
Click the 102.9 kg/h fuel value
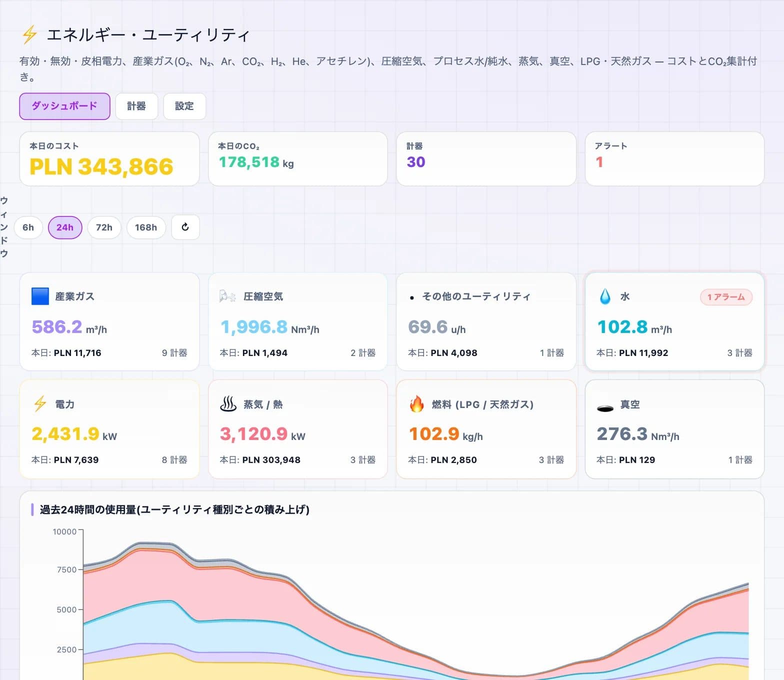click(446, 434)
